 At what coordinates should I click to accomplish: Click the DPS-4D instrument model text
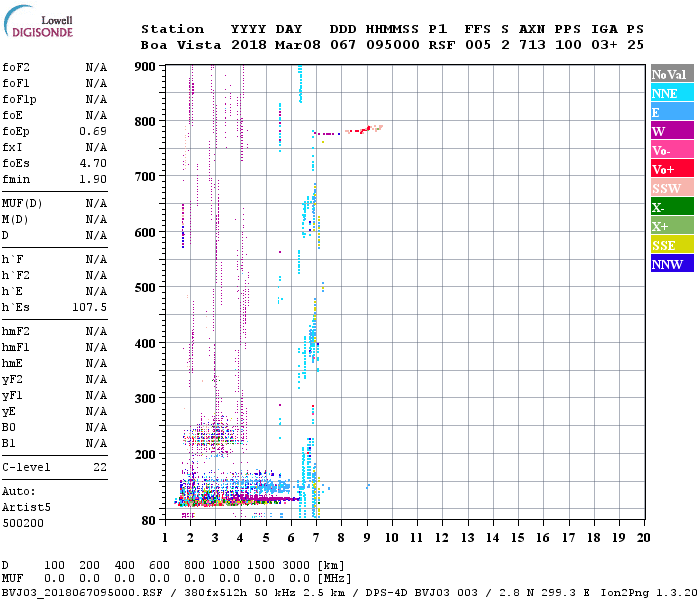(387, 593)
